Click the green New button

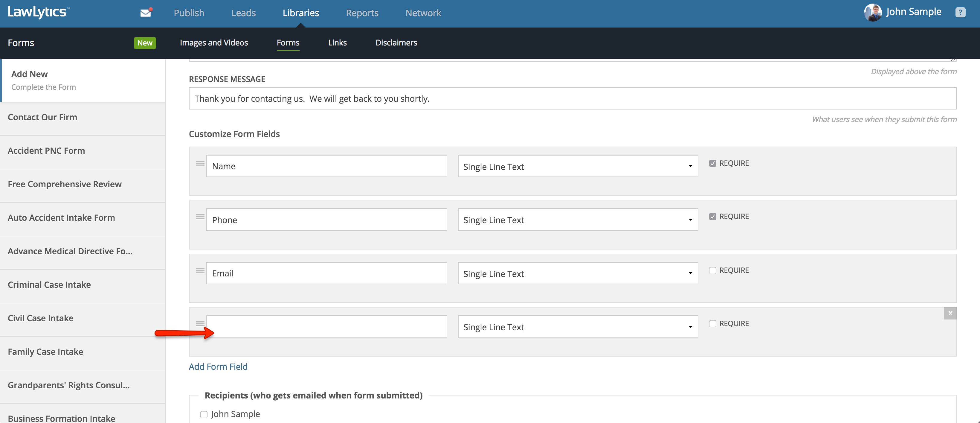pos(145,43)
